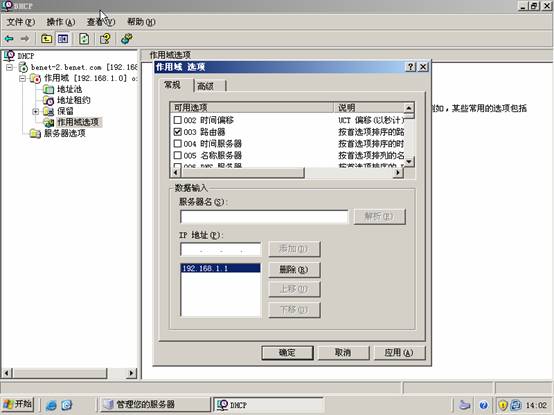Click the options list down scroll arrow
Screen dimensions: 554x415
click(x=409, y=162)
